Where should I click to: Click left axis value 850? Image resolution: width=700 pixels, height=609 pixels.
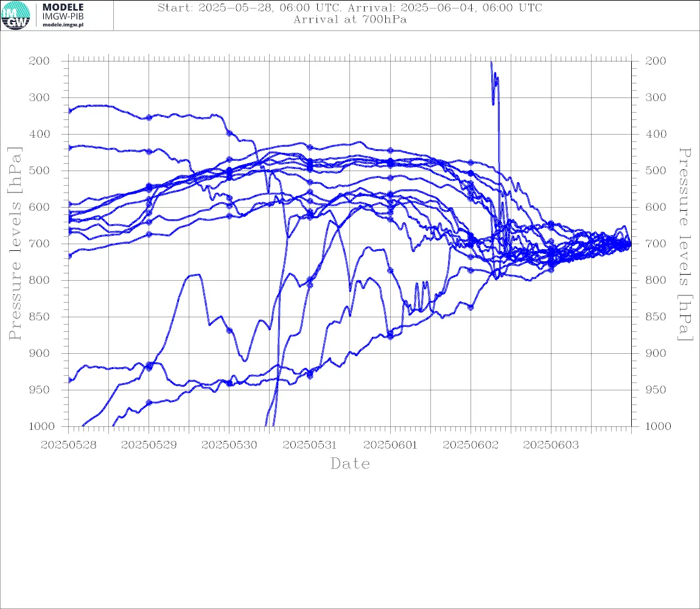coord(40,317)
